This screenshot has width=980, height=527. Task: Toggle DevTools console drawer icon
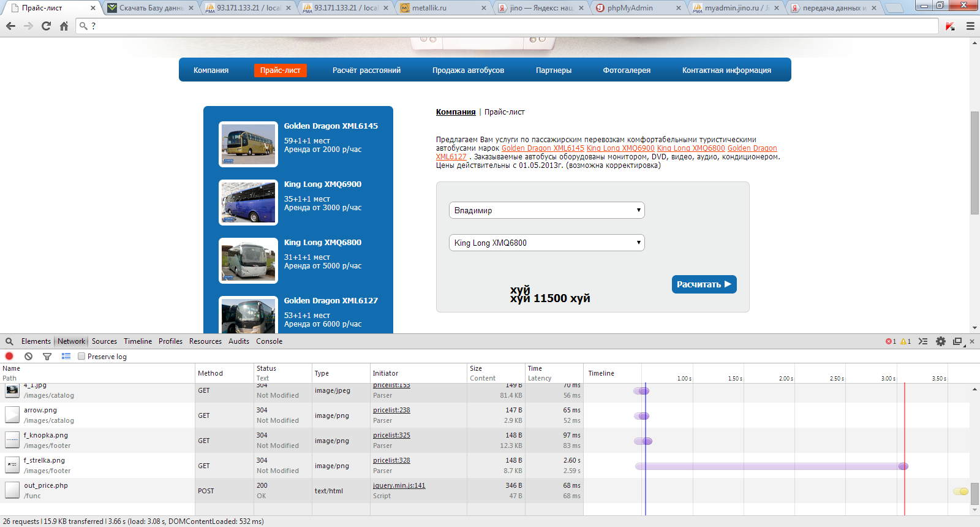tap(923, 341)
